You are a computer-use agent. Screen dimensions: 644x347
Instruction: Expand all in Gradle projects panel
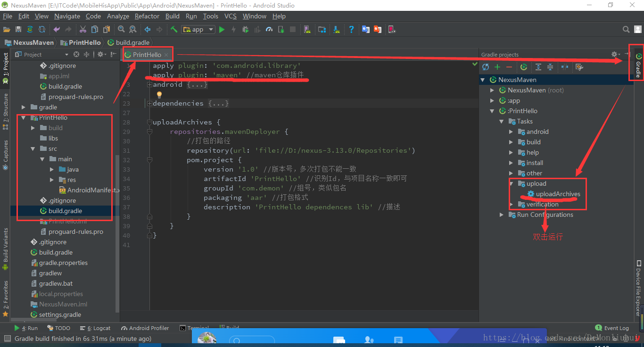538,67
